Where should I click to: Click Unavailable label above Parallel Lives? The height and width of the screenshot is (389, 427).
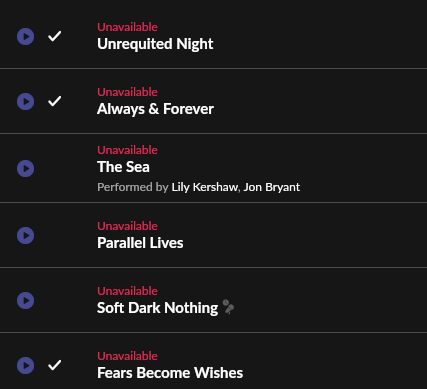click(x=127, y=226)
